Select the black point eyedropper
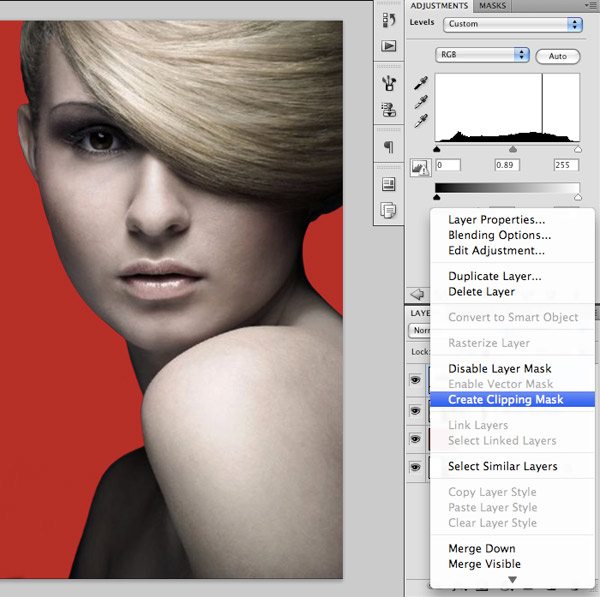 tap(421, 82)
